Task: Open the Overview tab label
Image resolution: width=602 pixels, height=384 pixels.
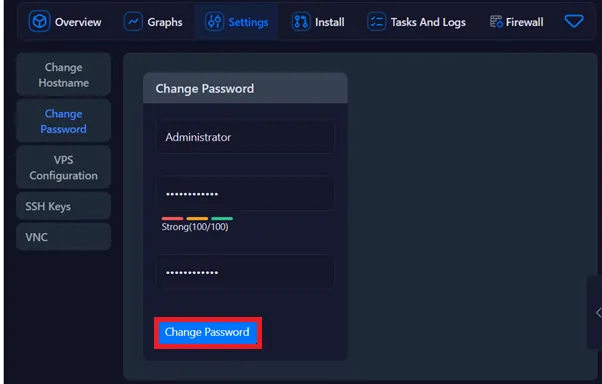Action: (78, 22)
